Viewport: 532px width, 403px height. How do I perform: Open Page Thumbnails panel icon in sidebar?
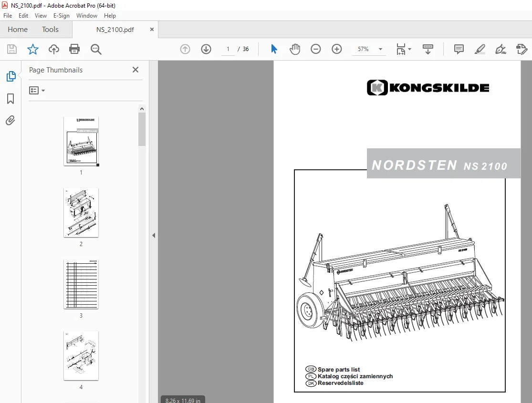click(x=11, y=76)
